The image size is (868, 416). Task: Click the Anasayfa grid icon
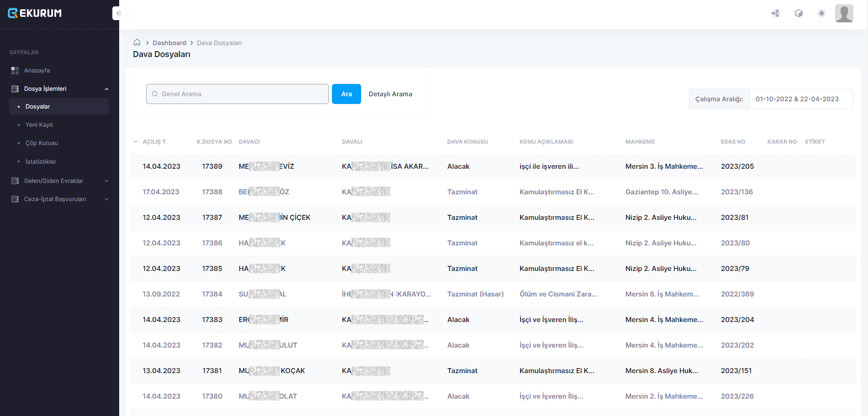pos(15,71)
